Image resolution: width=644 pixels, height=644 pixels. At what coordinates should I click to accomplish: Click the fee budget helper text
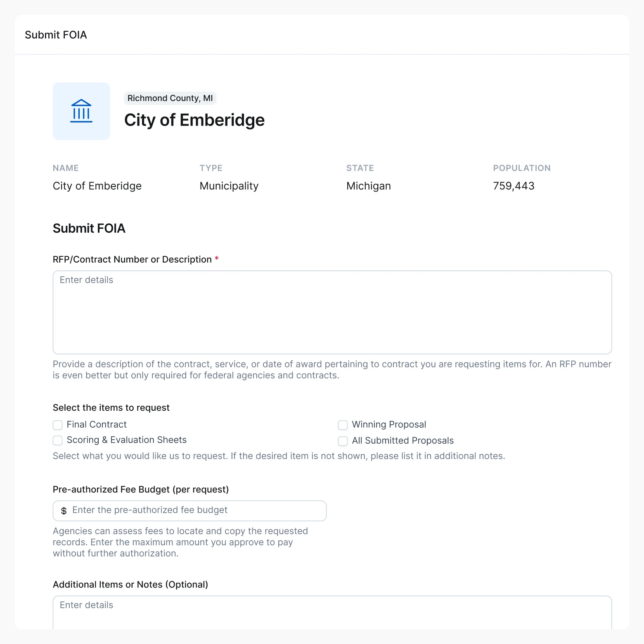pos(180,542)
